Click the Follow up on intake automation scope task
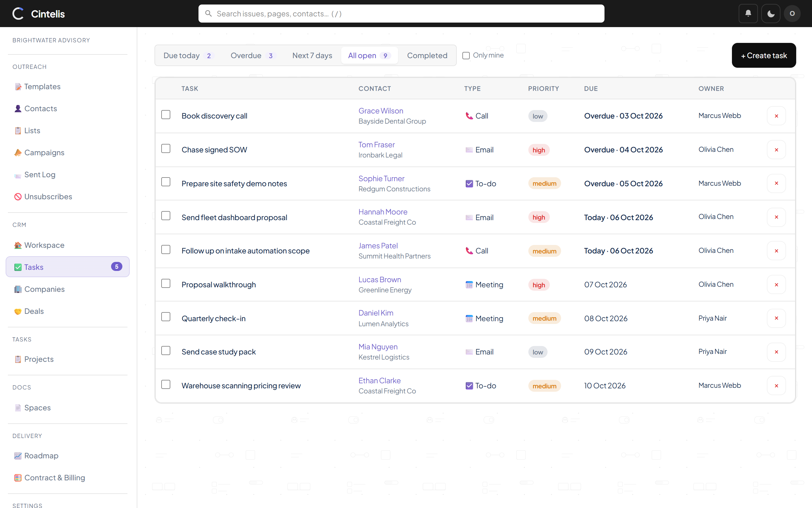The width and height of the screenshot is (812, 508). point(245,251)
